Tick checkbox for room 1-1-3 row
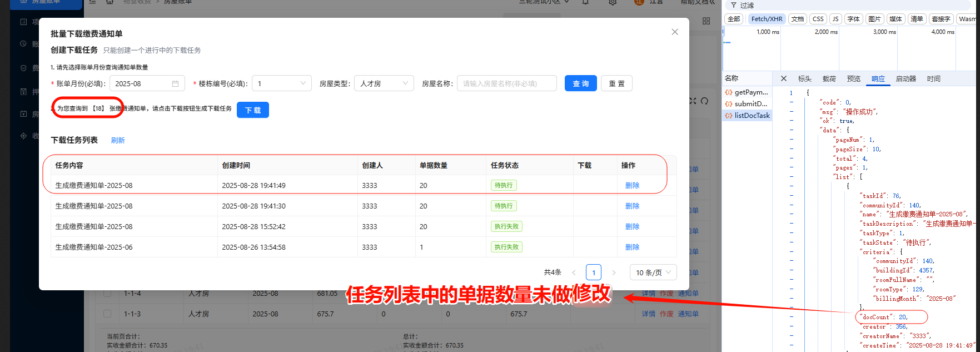 [107, 314]
